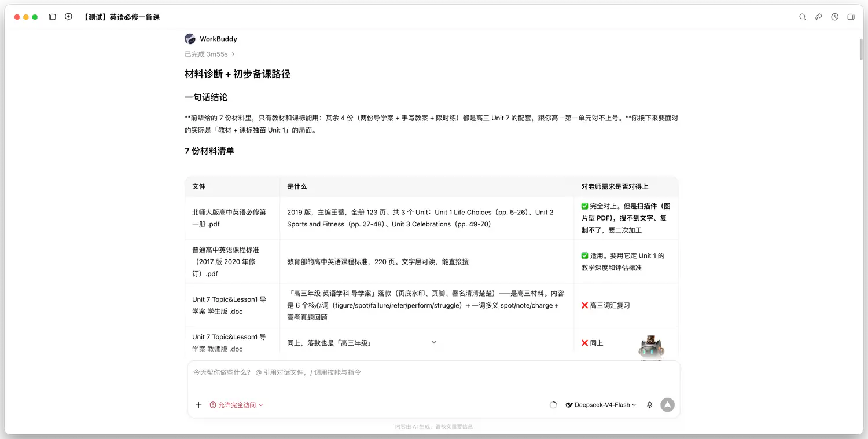This screenshot has height=439, width=868.
Task: Click table header 是什么
Action: coord(297,186)
